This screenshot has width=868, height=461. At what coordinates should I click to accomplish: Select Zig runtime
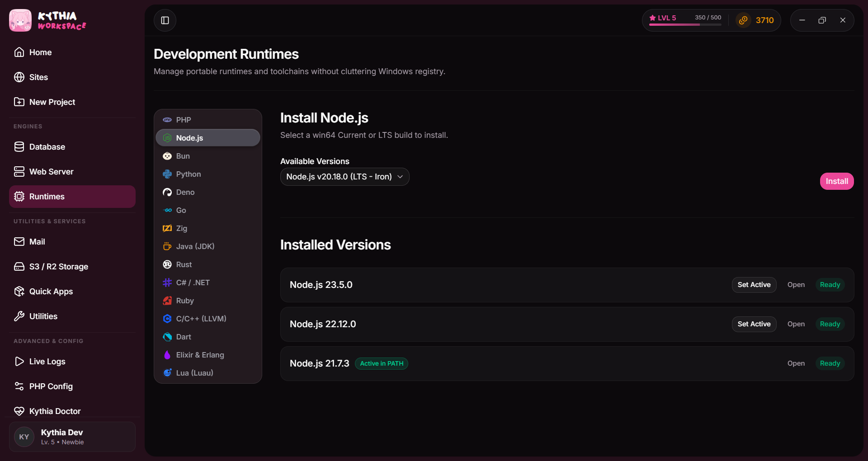point(208,228)
